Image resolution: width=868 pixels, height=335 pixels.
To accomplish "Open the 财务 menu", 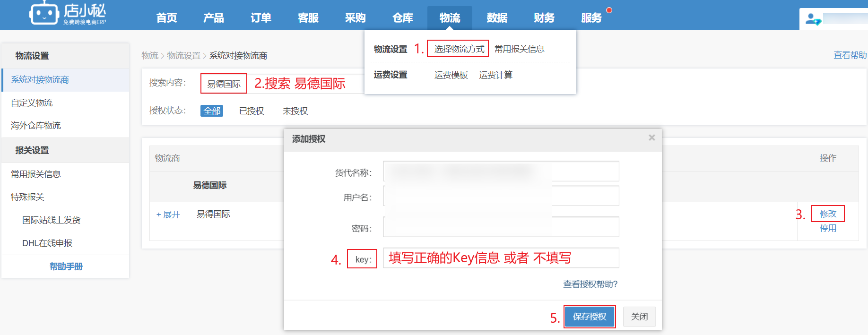I will 545,18.
